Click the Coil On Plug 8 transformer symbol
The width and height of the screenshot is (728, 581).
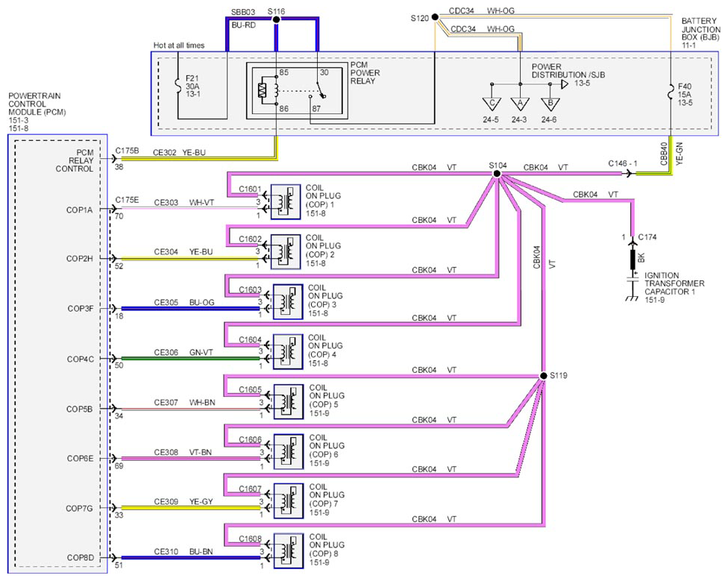pyautogui.click(x=289, y=551)
